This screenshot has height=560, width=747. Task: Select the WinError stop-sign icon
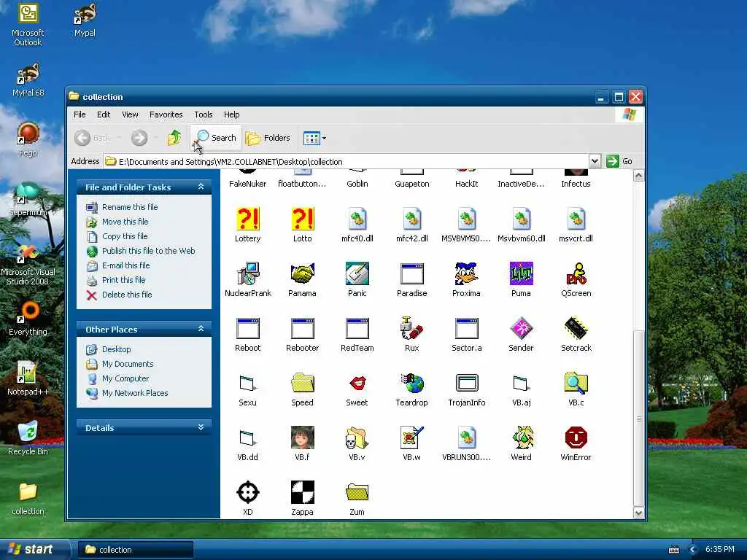pos(576,437)
